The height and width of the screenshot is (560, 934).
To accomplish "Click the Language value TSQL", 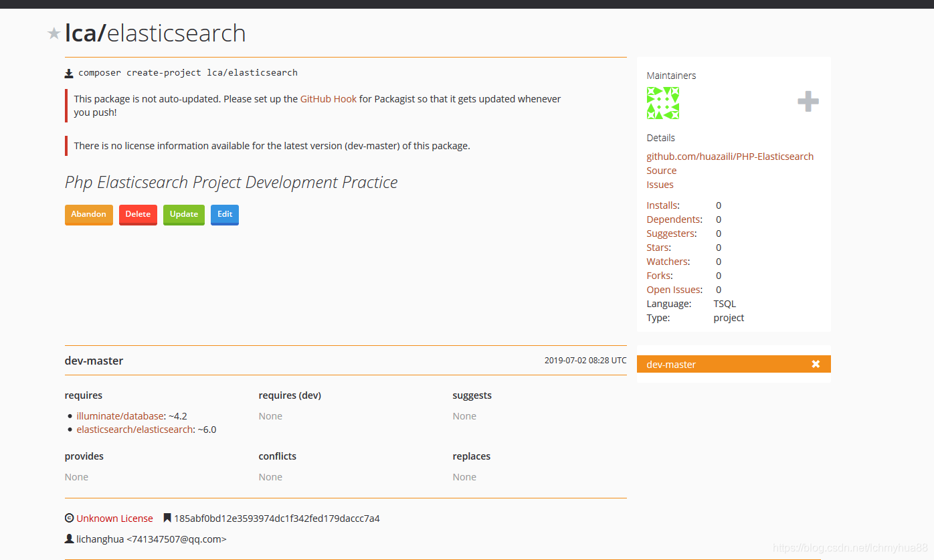I will (725, 304).
